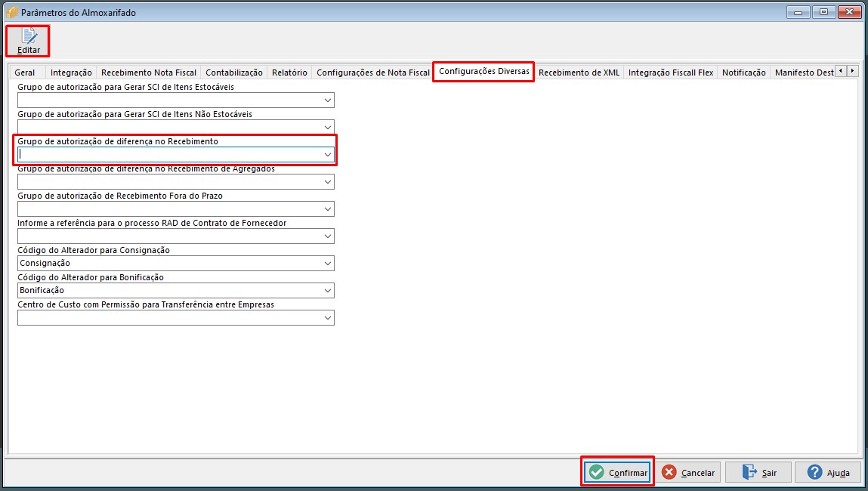
Task: Open the Integração Fiscall Flex tab
Action: pyautogui.click(x=670, y=73)
